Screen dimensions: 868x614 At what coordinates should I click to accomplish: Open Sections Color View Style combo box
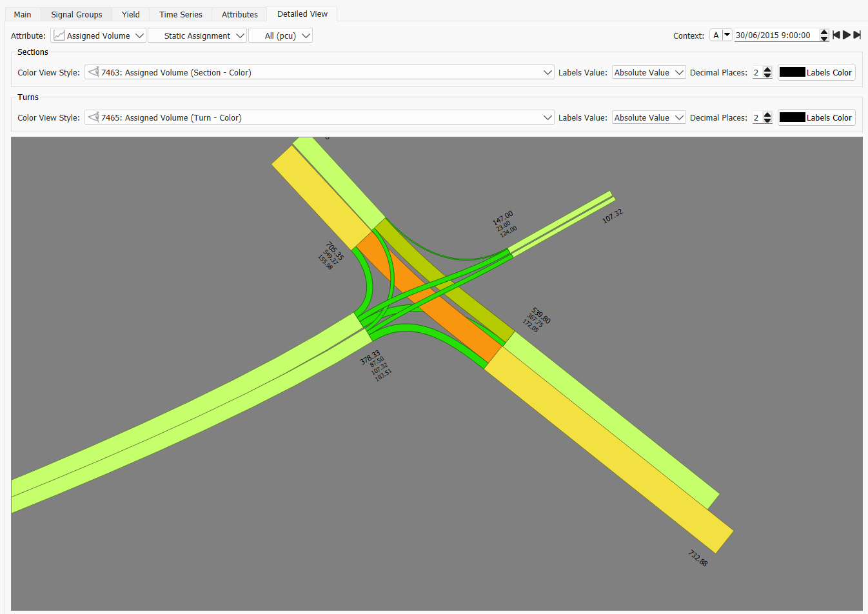pyautogui.click(x=319, y=72)
